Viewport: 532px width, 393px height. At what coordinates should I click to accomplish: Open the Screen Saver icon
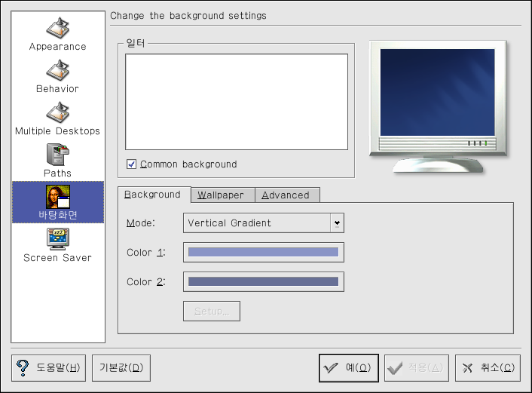57,239
